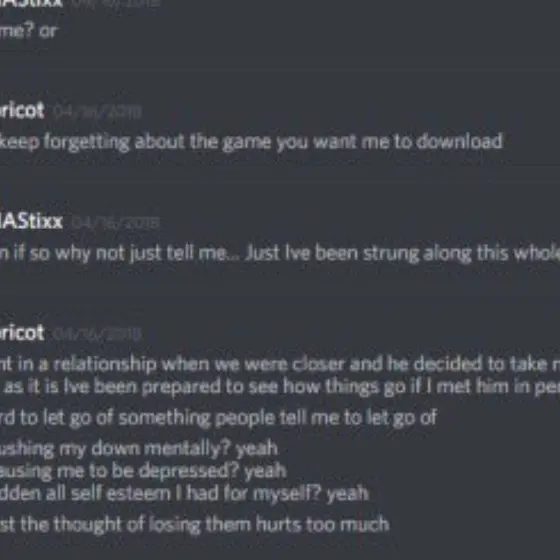The width and height of the screenshot is (560, 560).
Task: Select message 'let go of something people tell me'
Action: (x=219, y=418)
